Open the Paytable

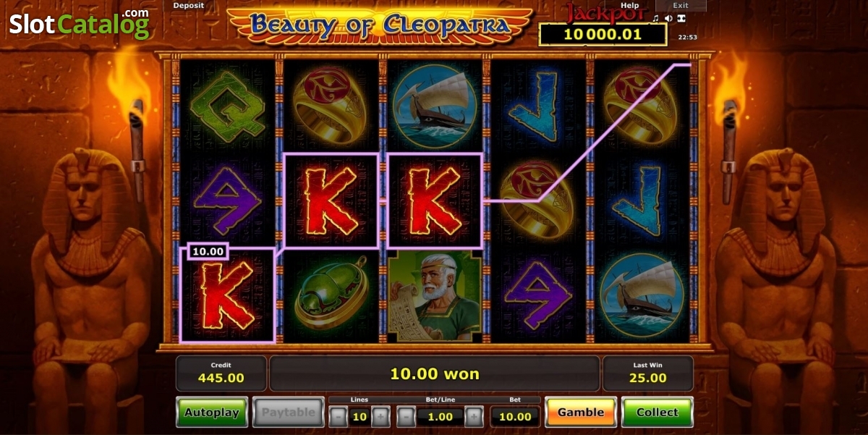[x=289, y=413]
